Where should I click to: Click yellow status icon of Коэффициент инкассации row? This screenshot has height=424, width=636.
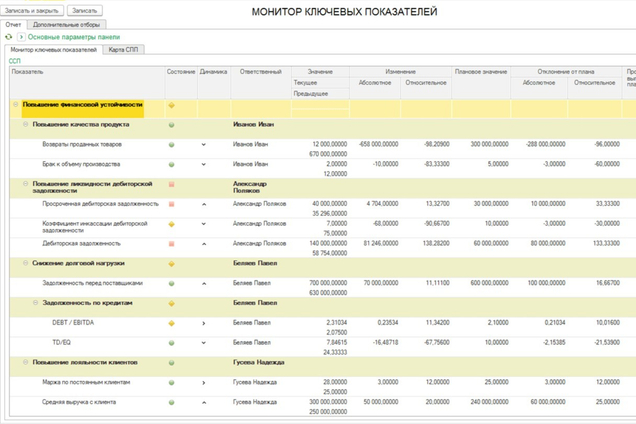(x=172, y=224)
